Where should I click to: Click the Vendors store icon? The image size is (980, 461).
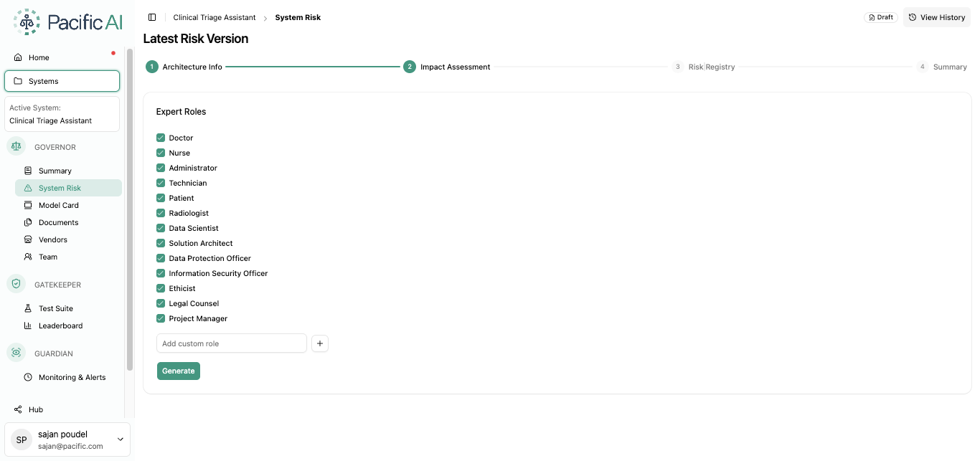tap(28, 239)
